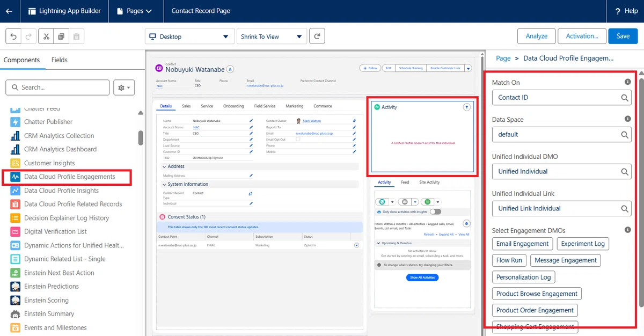Click the Select Engagement DMOs info icon

coord(627,230)
